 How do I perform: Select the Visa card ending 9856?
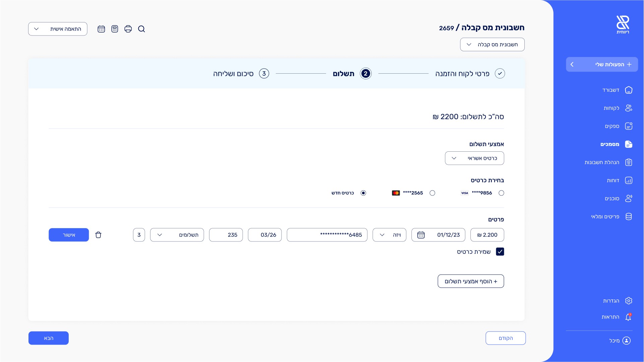click(501, 193)
